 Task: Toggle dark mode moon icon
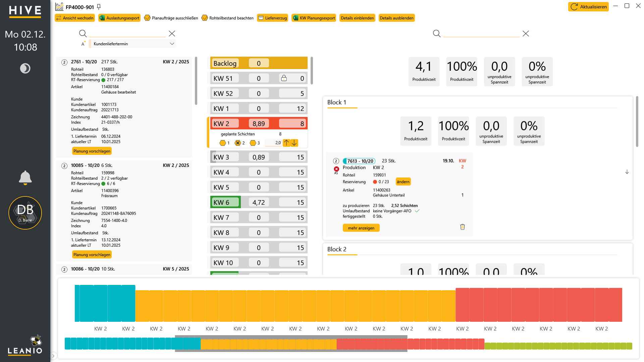click(25, 68)
